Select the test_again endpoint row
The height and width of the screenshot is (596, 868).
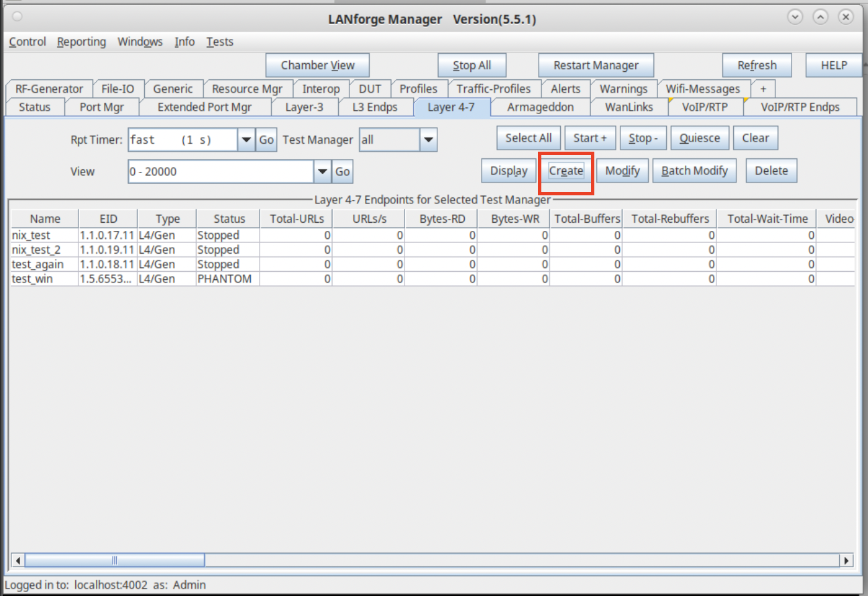pyautogui.click(x=433, y=264)
